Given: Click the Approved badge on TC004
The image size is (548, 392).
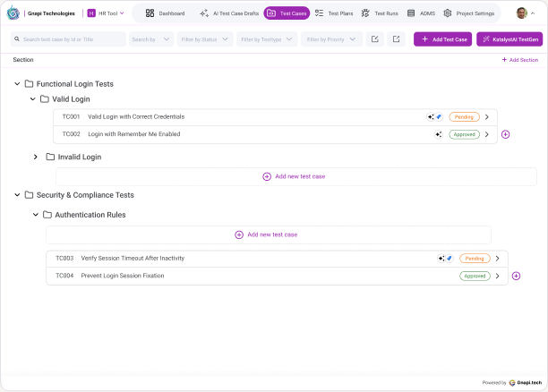Looking at the screenshot, I should (475, 276).
